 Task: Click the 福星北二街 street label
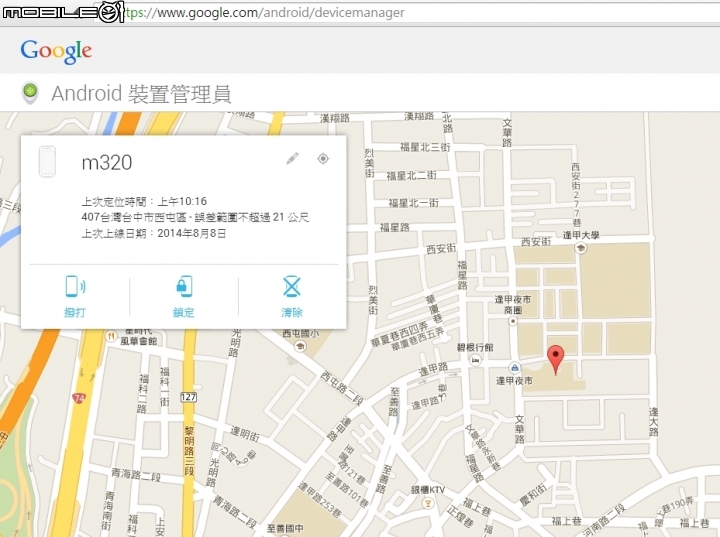[411, 175]
